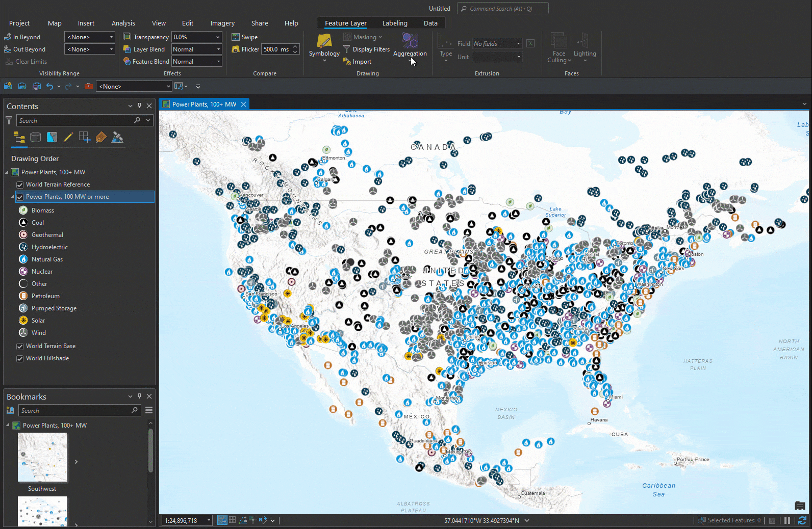Image resolution: width=812 pixels, height=529 pixels.
Task: Collapse Power Plants 100 MW or more legend
Action: 12,197
